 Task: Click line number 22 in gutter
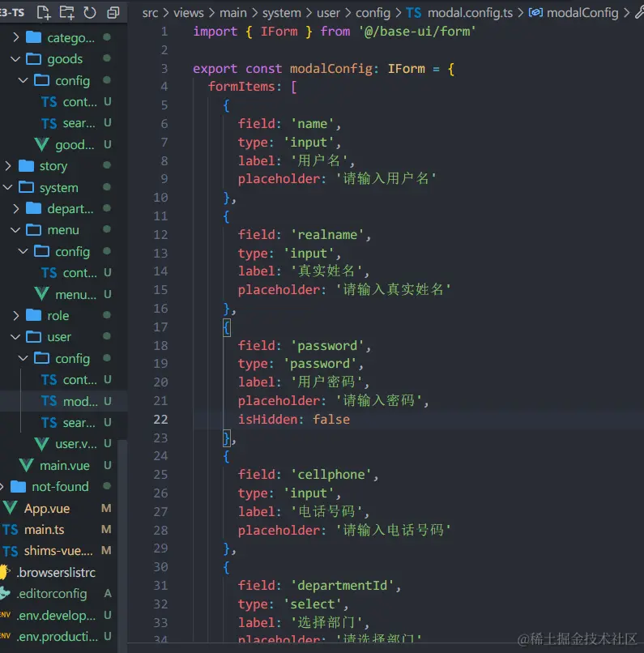pos(160,419)
